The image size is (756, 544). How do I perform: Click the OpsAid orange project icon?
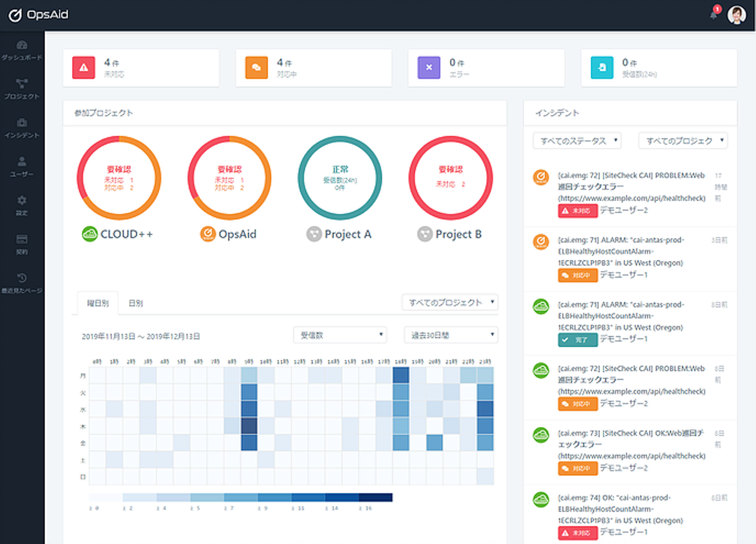point(208,234)
